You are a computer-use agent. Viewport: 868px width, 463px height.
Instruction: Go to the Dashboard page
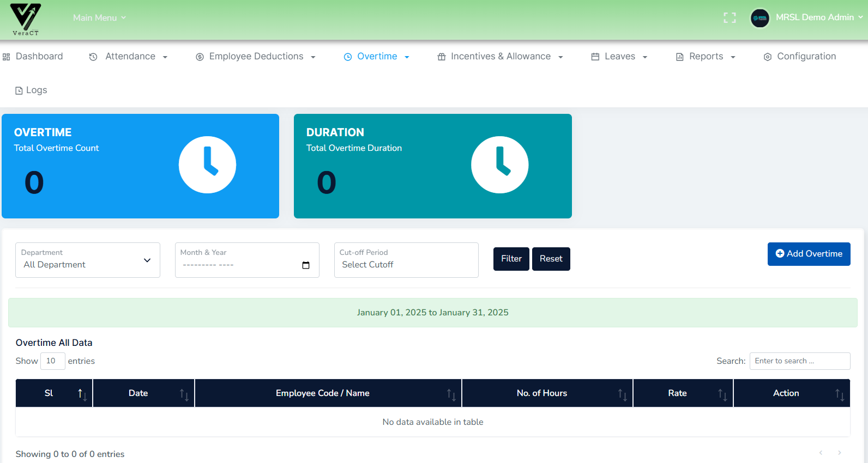pyautogui.click(x=33, y=57)
